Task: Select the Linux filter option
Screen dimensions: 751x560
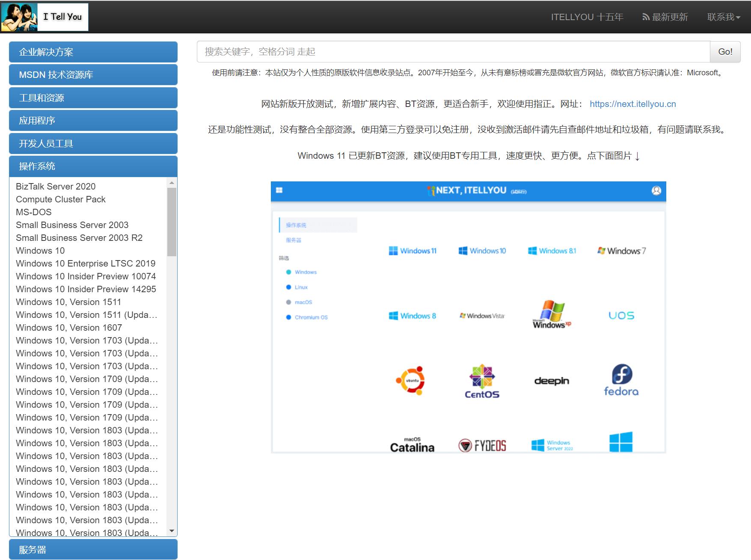Action: click(x=301, y=287)
